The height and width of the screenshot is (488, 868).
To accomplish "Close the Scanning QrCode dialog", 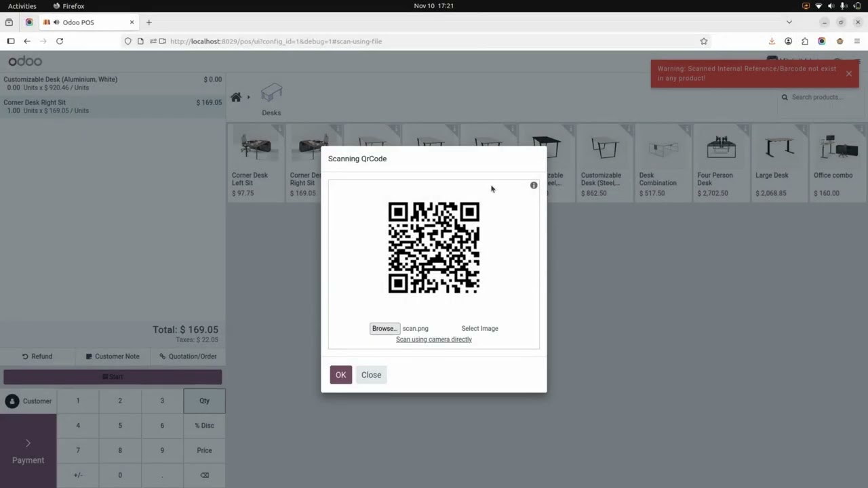I will pyautogui.click(x=371, y=375).
